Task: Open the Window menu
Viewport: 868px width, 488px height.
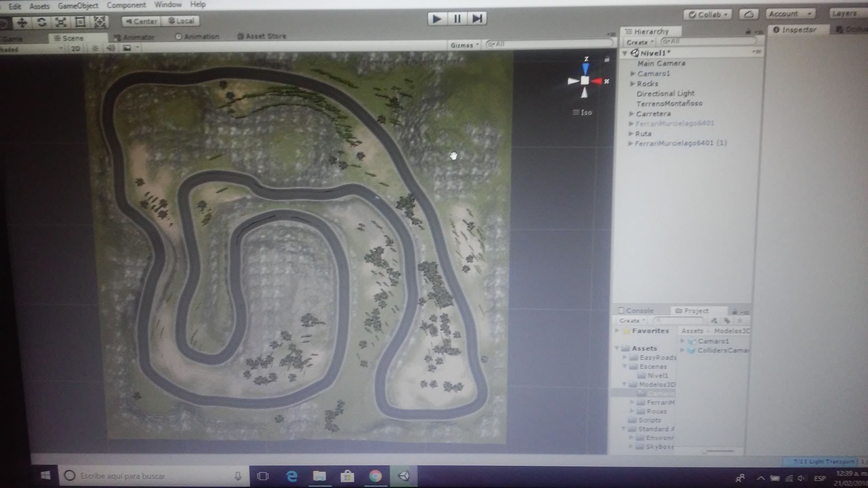Action: (x=168, y=4)
